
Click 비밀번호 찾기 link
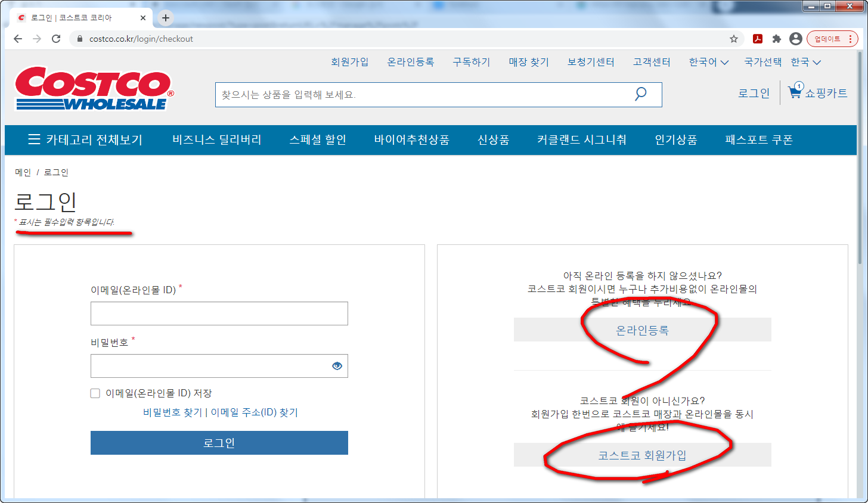173,412
